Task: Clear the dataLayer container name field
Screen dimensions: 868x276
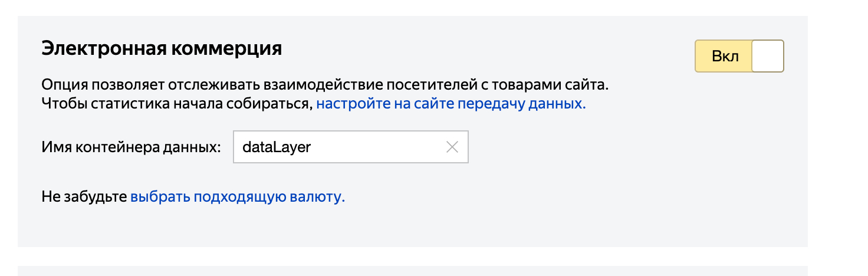Action: click(452, 147)
